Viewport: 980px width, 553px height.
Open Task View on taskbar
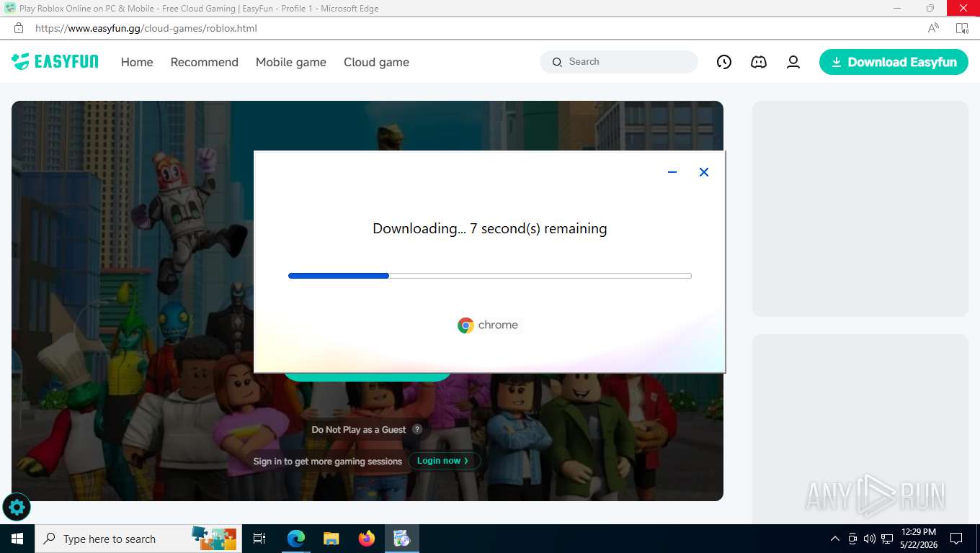point(259,539)
